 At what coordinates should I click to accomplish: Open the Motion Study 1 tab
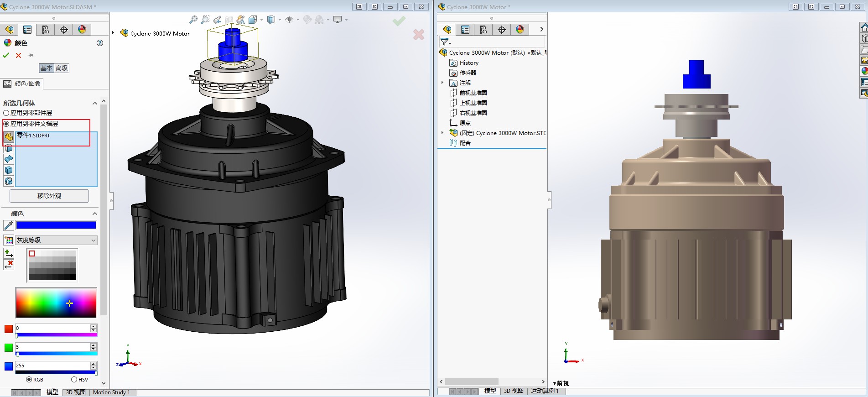coord(111,392)
